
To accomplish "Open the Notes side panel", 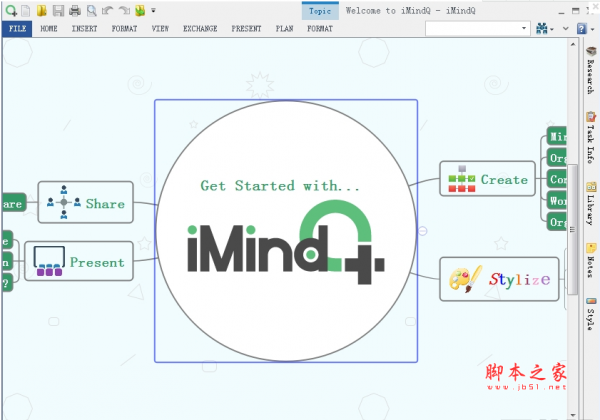I will pyautogui.click(x=591, y=260).
